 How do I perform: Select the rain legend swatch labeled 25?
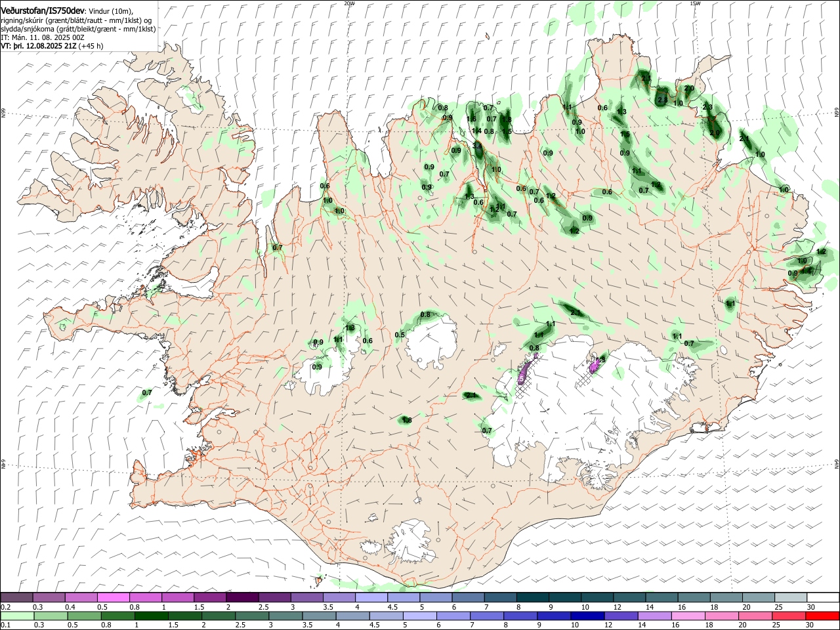pos(788,616)
